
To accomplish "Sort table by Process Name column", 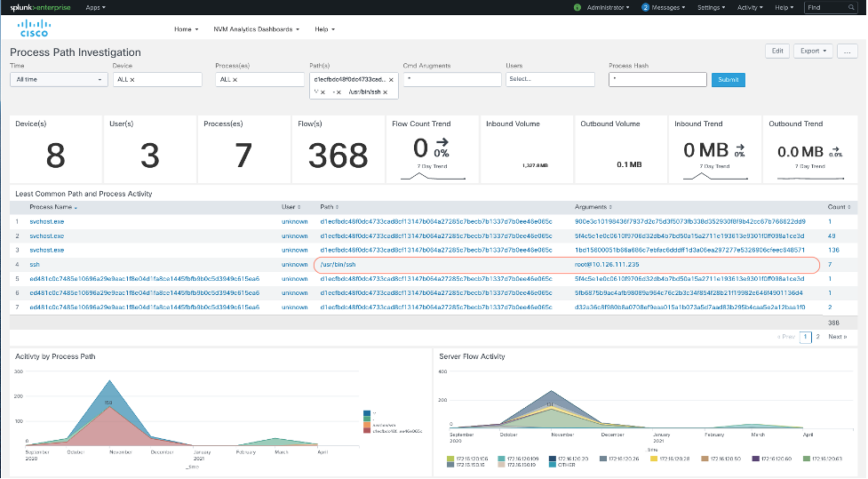I will pos(52,207).
